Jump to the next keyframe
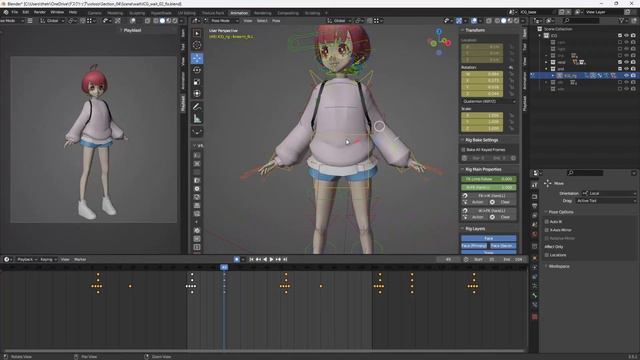This screenshot has width=640, height=360. [278, 260]
